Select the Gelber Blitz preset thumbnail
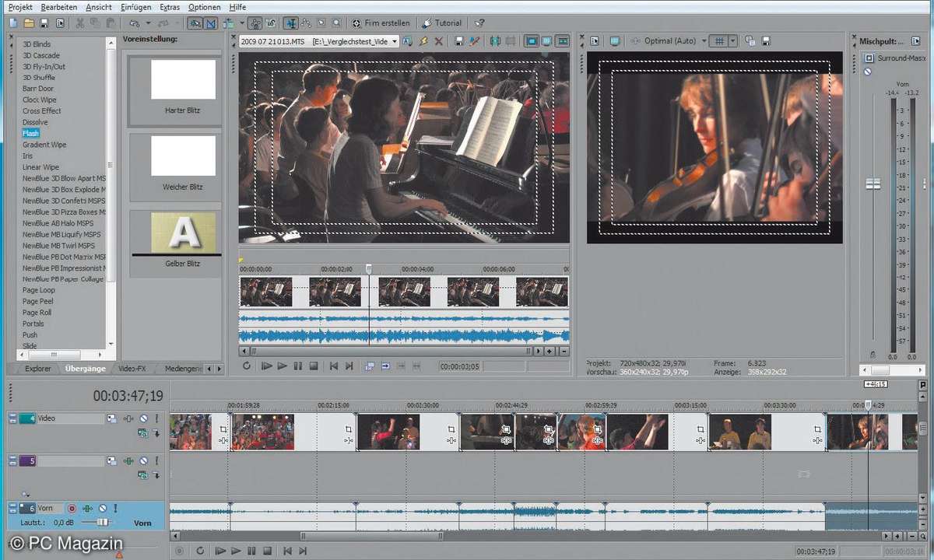 [x=183, y=233]
